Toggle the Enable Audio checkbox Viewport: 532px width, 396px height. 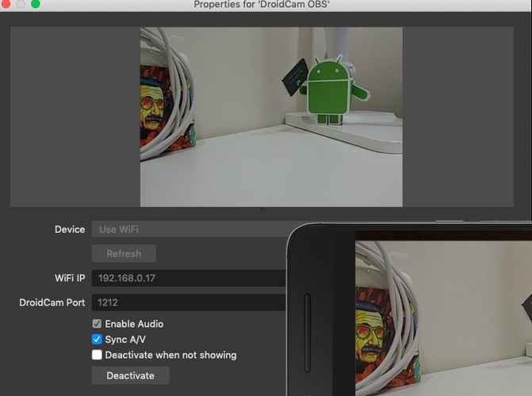pyautogui.click(x=97, y=324)
